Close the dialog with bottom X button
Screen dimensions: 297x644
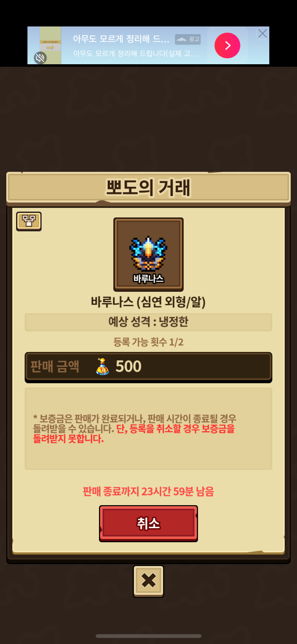click(x=148, y=581)
